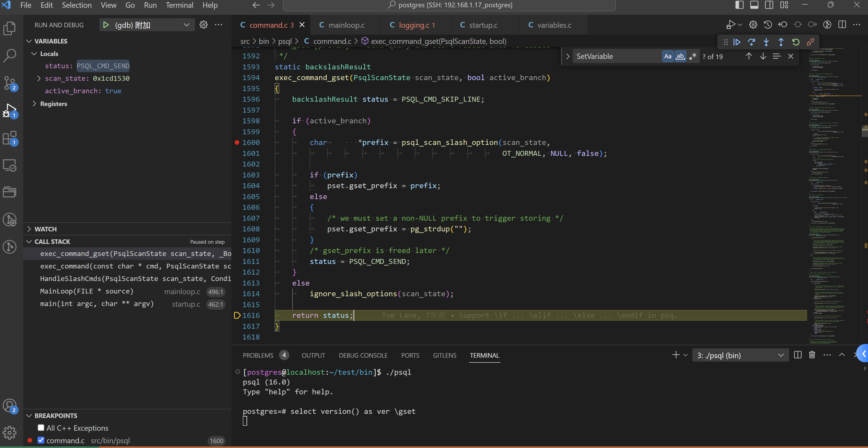The height and width of the screenshot is (448, 868).
Task: Expand the WATCH section
Action: coord(46,229)
